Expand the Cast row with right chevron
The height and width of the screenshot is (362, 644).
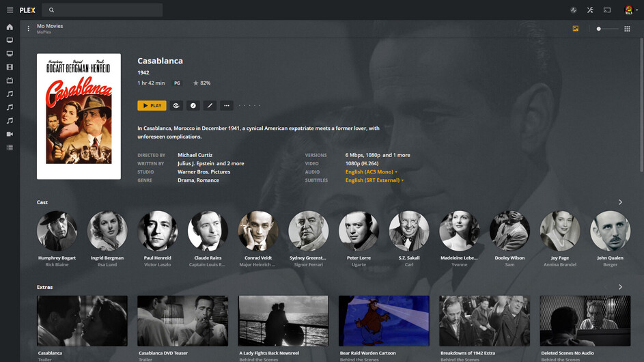pyautogui.click(x=620, y=202)
